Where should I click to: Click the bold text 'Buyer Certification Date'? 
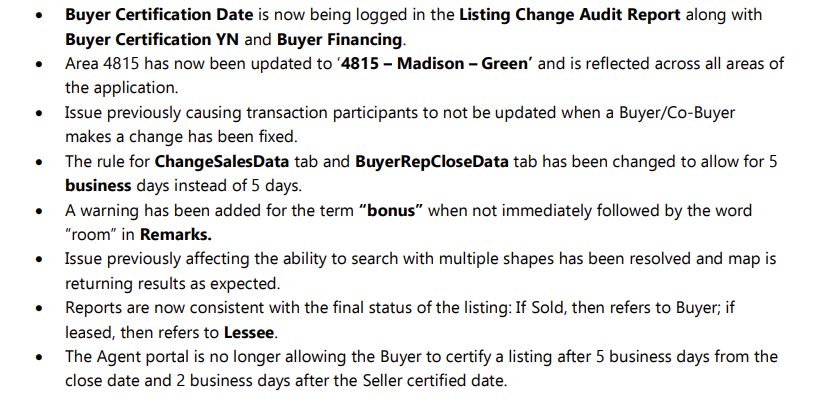[x=159, y=15]
